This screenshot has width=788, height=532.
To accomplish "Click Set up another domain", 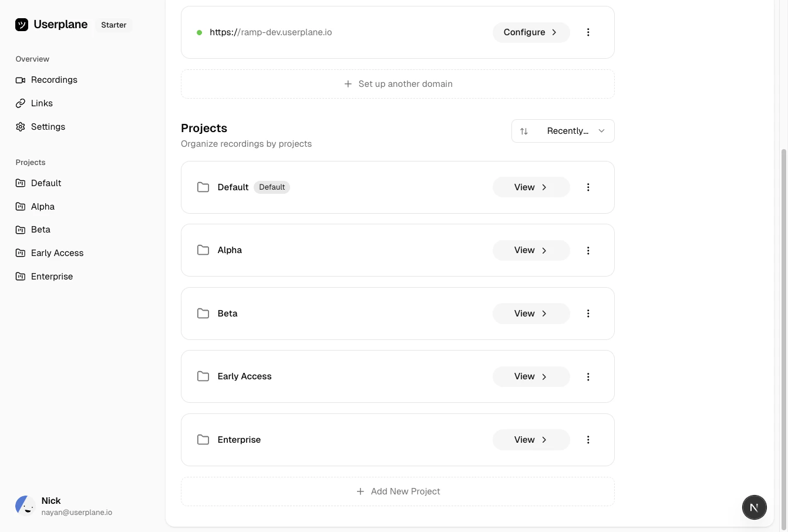I will (x=398, y=84).
